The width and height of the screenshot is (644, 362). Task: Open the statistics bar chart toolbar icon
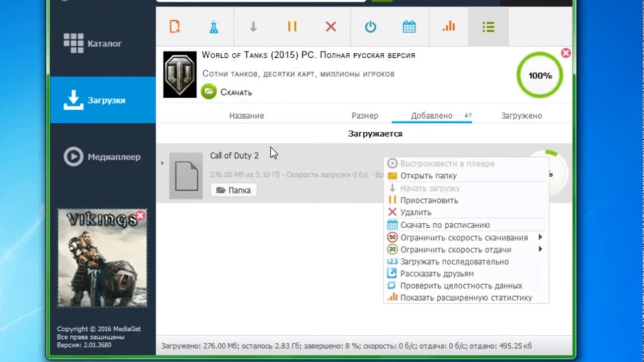(448, 27)
